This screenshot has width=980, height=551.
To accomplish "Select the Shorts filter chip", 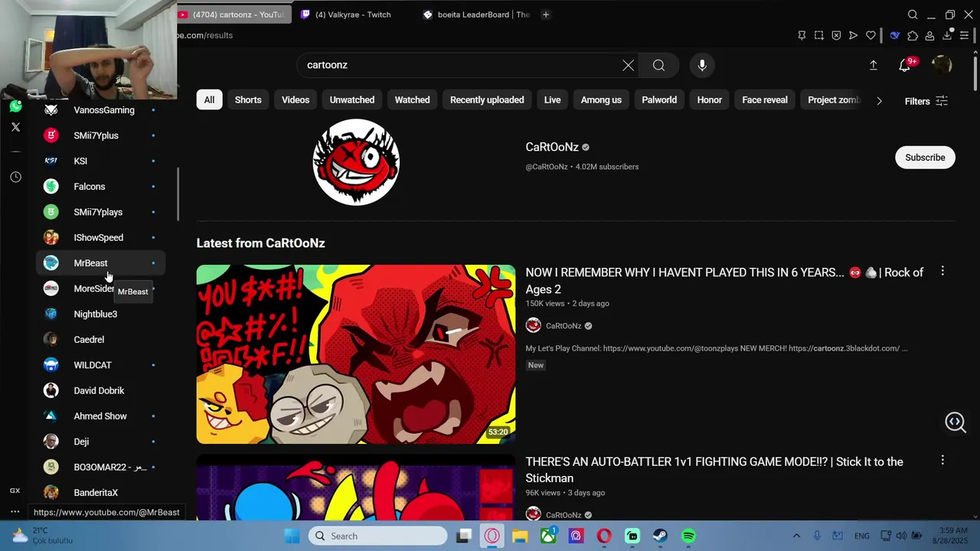I will [x=248, y=99].
